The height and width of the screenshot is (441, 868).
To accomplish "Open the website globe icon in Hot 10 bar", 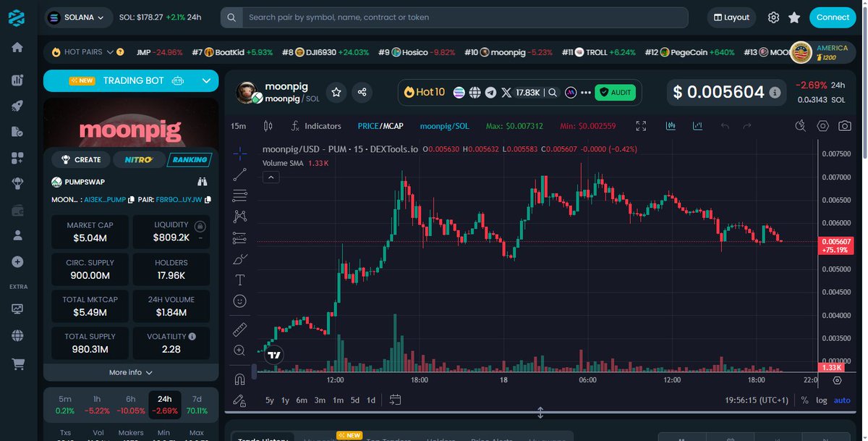I will 475,92.
